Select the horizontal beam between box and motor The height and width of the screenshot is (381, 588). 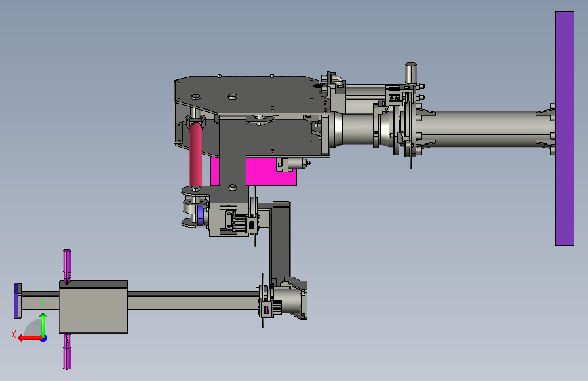pyautogui.click(x=193, y=300)
